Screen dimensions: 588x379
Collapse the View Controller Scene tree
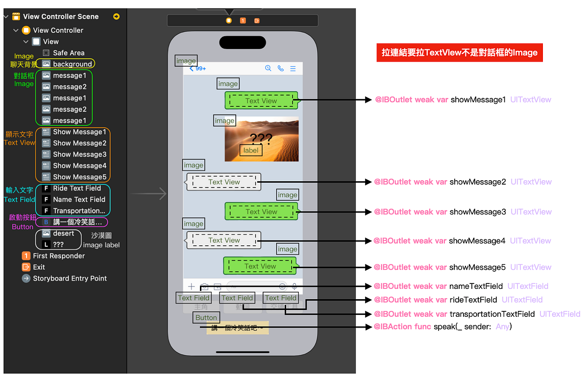coord(6,16)
